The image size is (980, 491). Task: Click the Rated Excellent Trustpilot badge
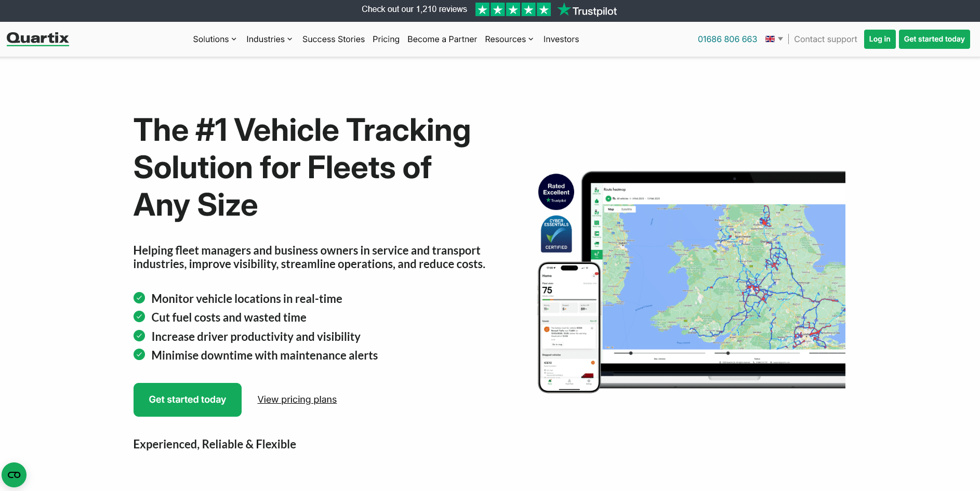pos(556,192)
